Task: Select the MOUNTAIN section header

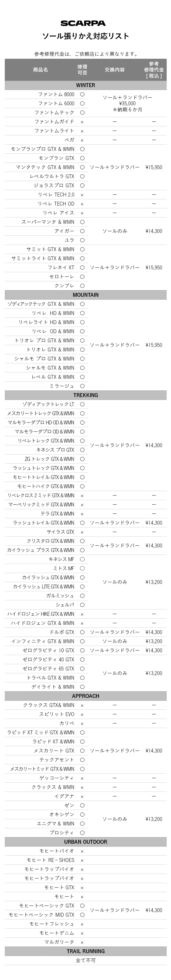Action: tap(85, 295)
